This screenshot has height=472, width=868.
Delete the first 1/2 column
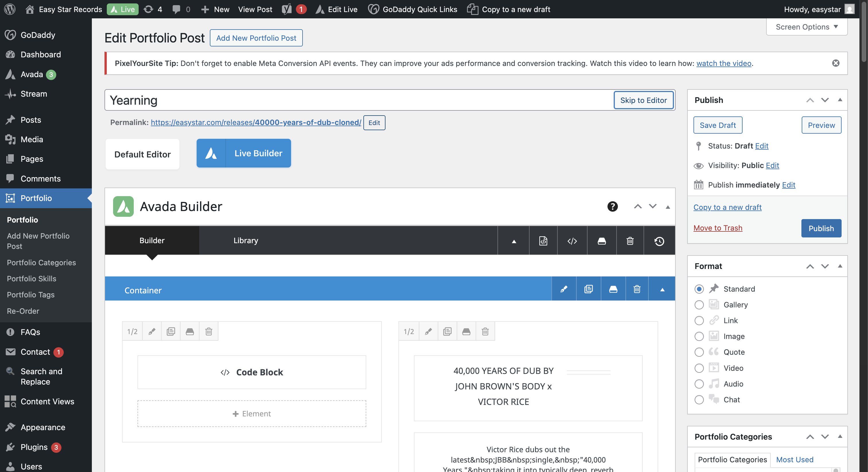click(209, 331)
